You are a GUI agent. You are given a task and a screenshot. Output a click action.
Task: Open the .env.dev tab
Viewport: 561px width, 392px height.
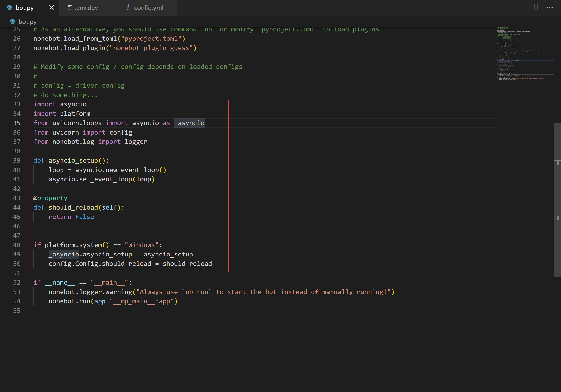88,8
